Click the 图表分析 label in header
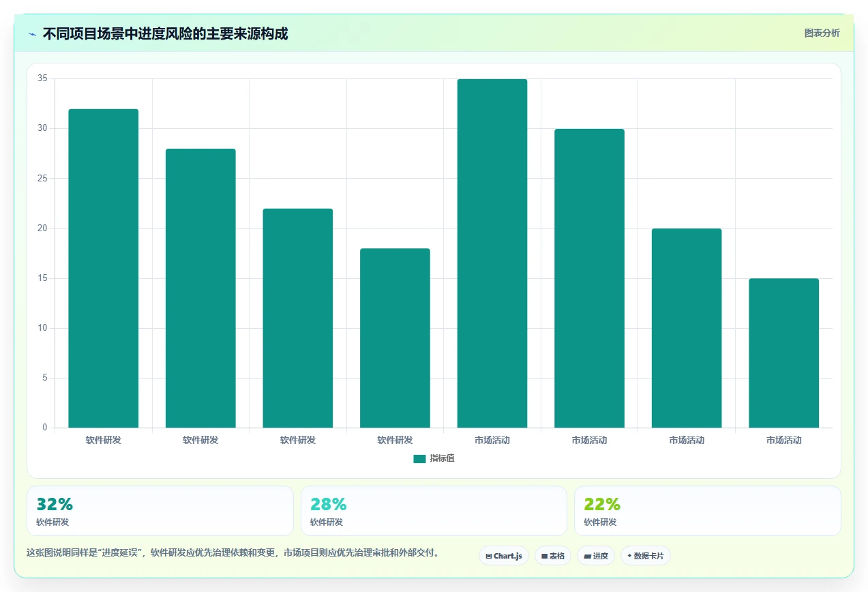Viewport: 868px width, 592px height. (822, 33)
